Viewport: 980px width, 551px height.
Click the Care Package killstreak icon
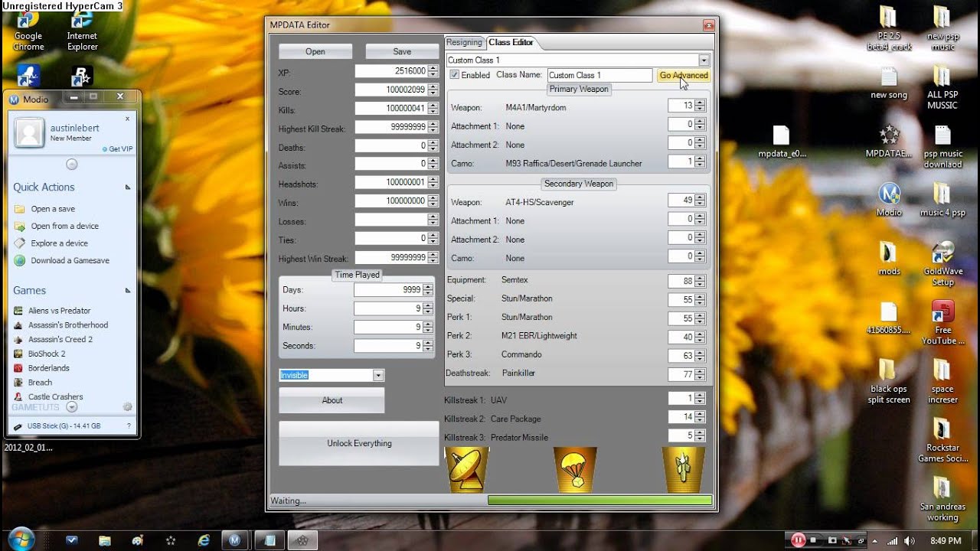[574, 470]
